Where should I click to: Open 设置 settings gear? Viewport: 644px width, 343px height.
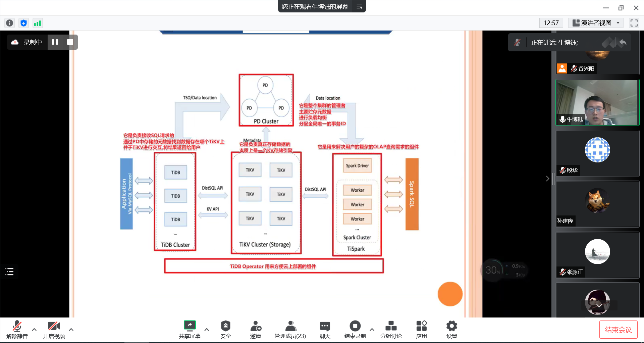(x=452, y=330)
